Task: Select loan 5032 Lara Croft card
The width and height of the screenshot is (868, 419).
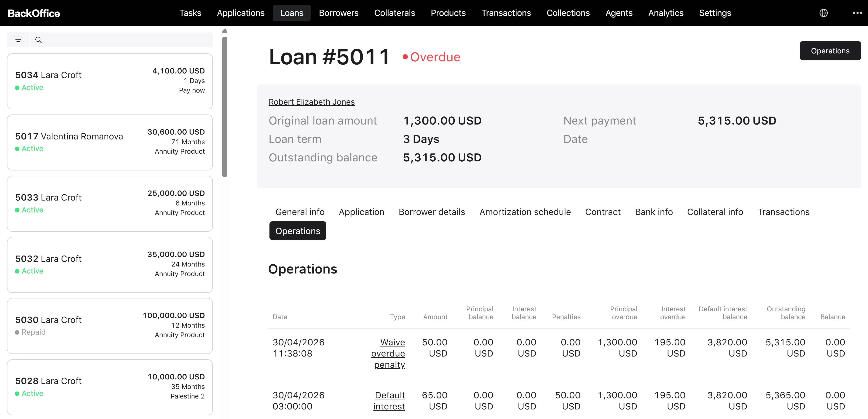Action: [x=110, y=265]
